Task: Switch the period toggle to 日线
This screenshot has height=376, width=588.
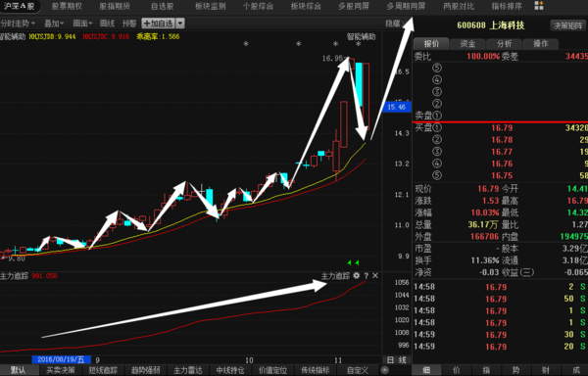Action: click(x=397, y=360)
